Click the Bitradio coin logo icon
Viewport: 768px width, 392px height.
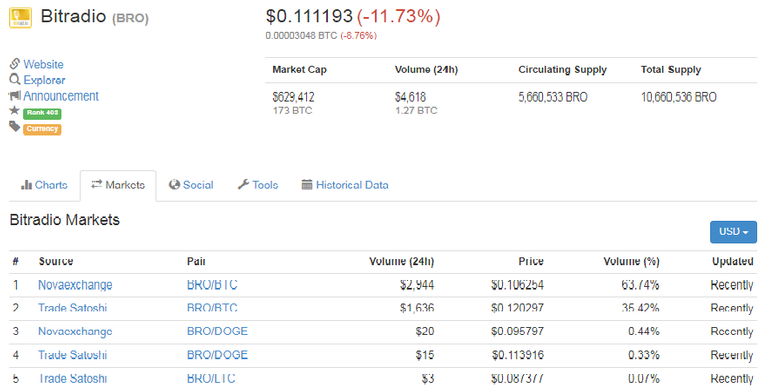pos(21,18)
